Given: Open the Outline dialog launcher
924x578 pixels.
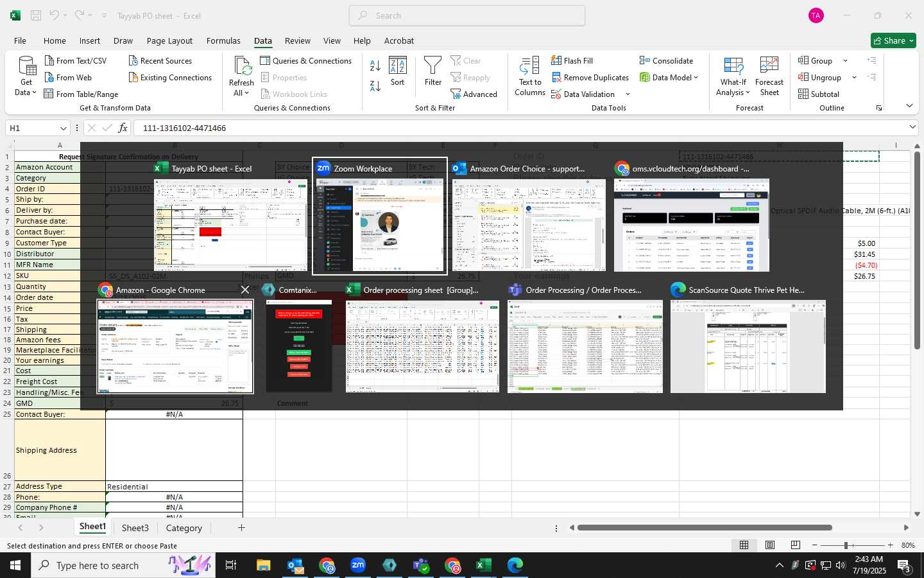Looking at the screenshot, I should point(878,108).
